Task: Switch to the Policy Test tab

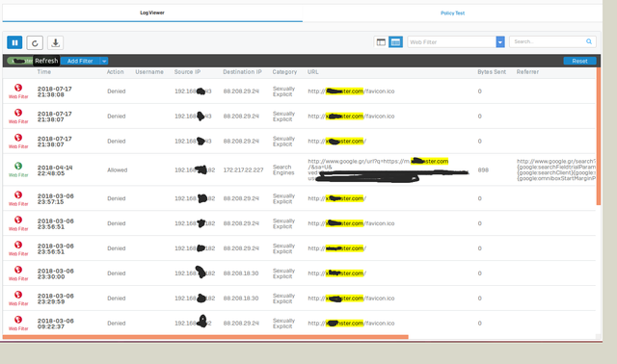Action: click(452, 13)
